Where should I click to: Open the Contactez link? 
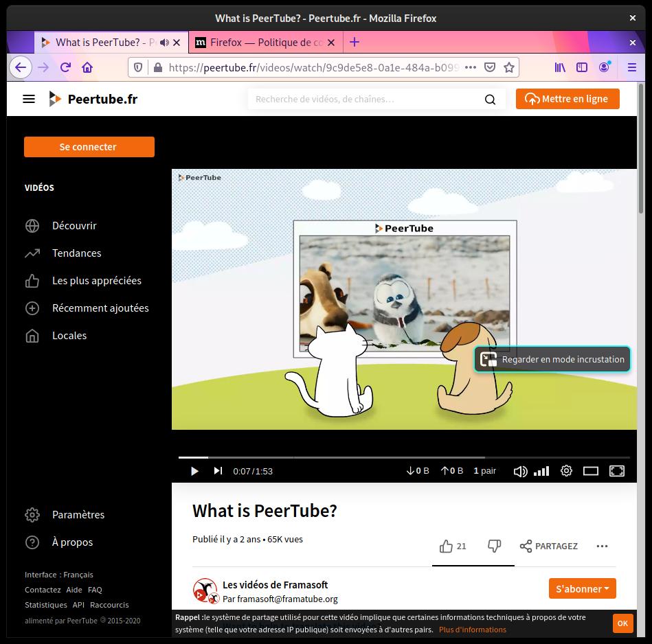point(43,590)
